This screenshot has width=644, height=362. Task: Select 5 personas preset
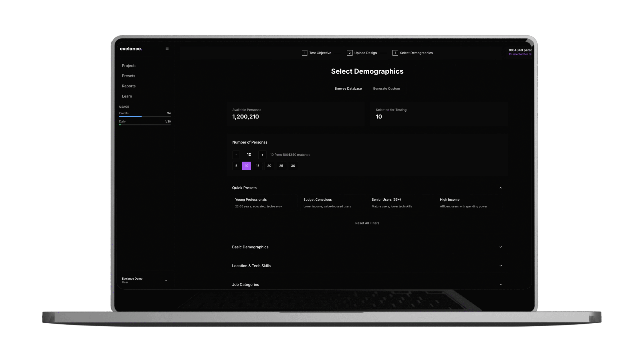click(x=236, y=166)
